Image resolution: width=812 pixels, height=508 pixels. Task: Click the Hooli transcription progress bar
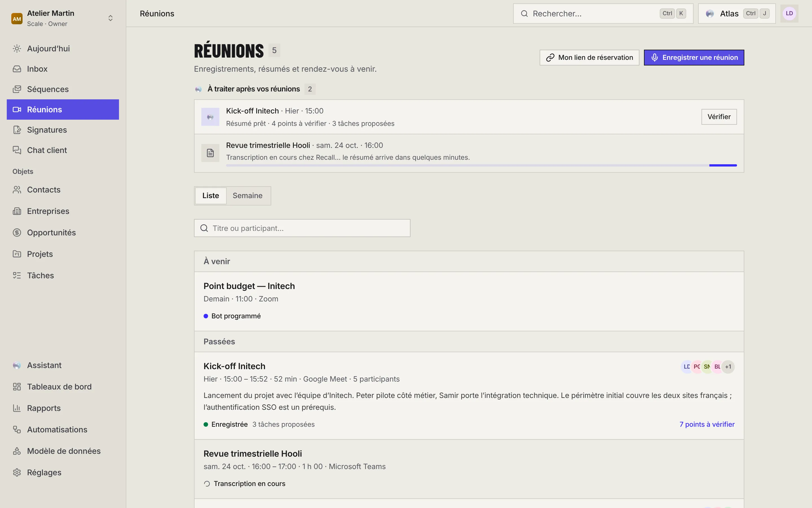pos(482,165)
